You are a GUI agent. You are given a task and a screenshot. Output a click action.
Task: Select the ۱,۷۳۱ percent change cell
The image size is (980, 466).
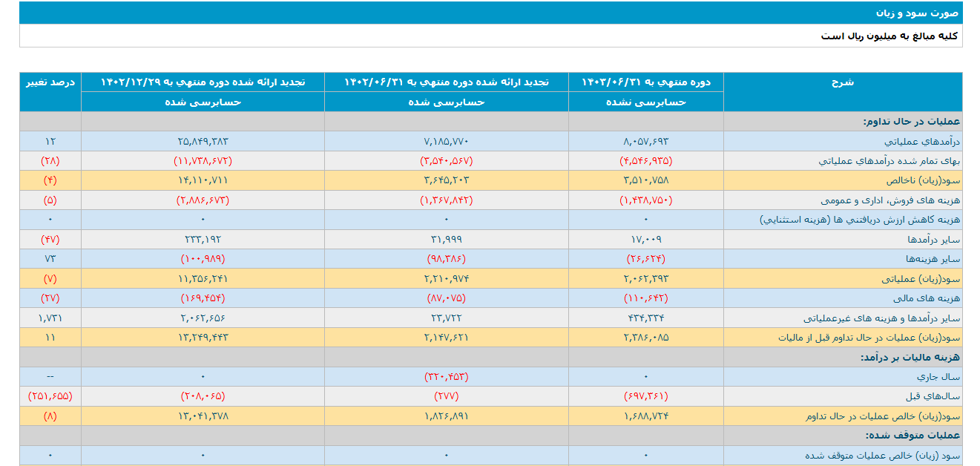click(50, 318)
